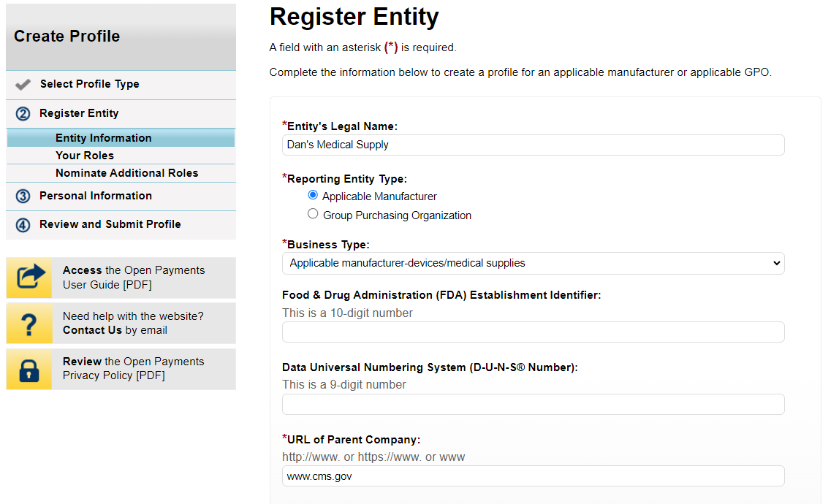Click the step 2 circle icon

(23, 114)
